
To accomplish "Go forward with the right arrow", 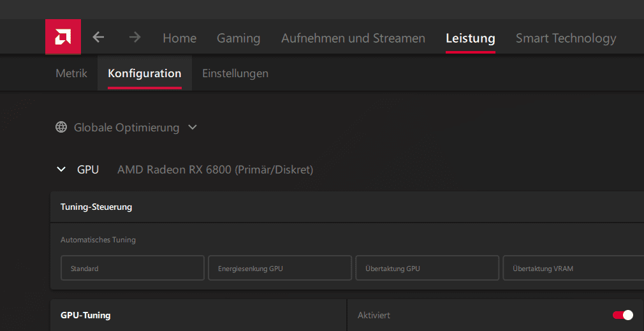I will pyautogui.click(x=135, y=38).
